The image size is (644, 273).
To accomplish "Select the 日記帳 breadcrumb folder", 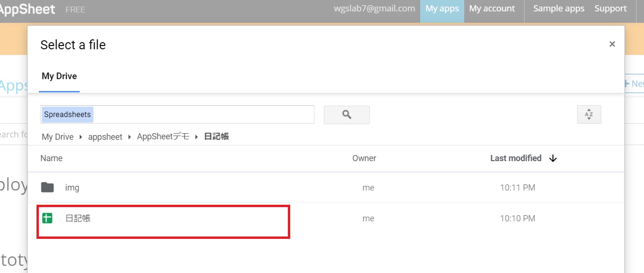I will click(x=217, y=136).
